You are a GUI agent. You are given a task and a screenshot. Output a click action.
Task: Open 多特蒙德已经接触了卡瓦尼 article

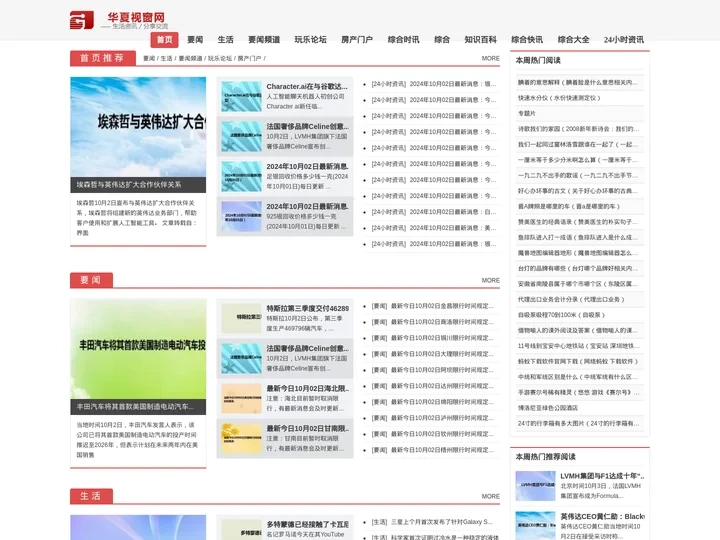coord(307,524)
